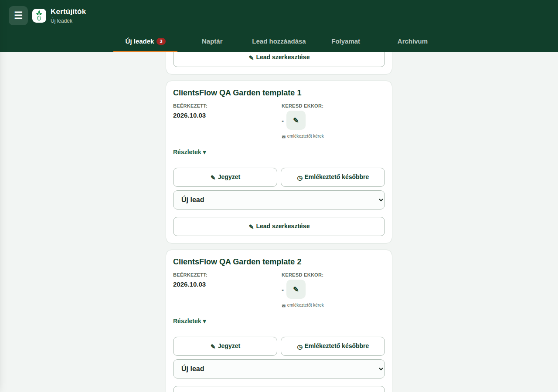Edit callback date pencil for Garden template 2
Image resolution: width=558 pixels, height=392 pixels.
(296, 289)
